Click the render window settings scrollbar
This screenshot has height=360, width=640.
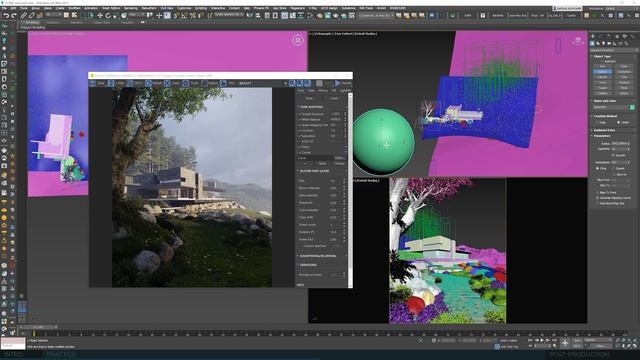click(x=350, y=190)
